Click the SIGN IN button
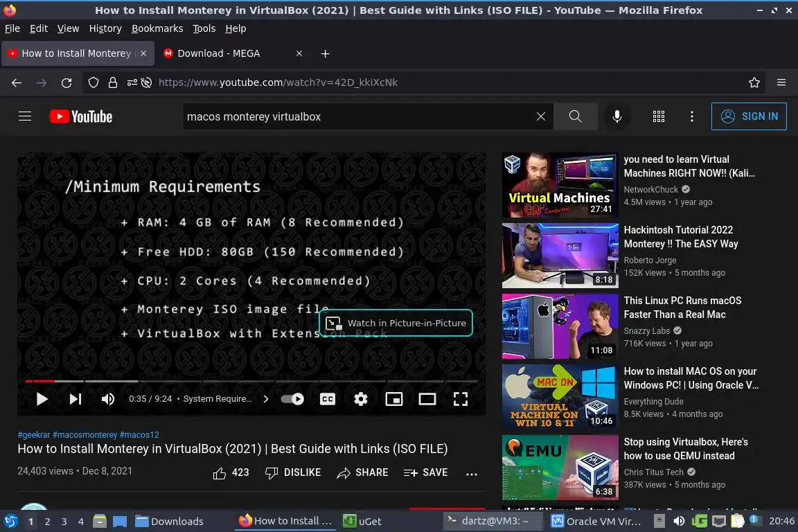This screenshot has width=798, height=532. click(749, 116)
